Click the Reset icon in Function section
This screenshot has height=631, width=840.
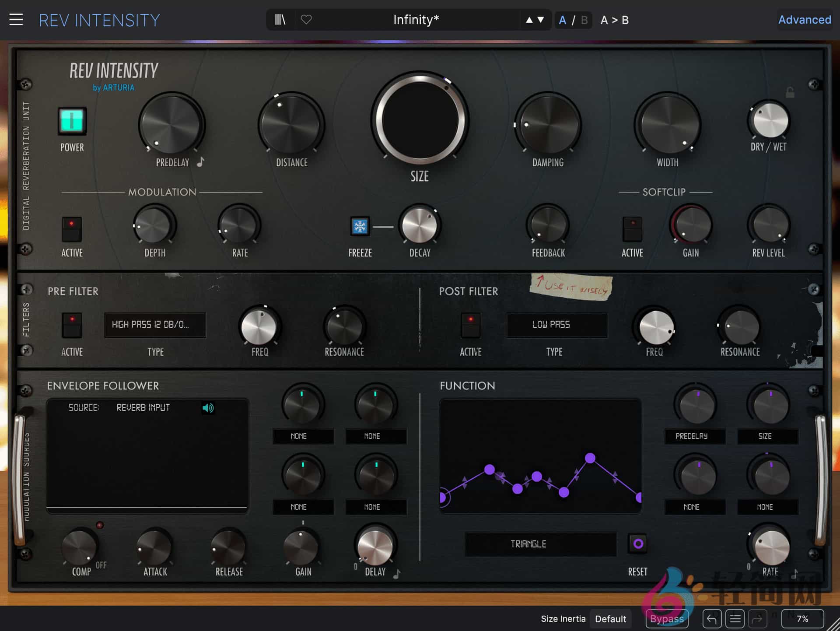point(637,543)
